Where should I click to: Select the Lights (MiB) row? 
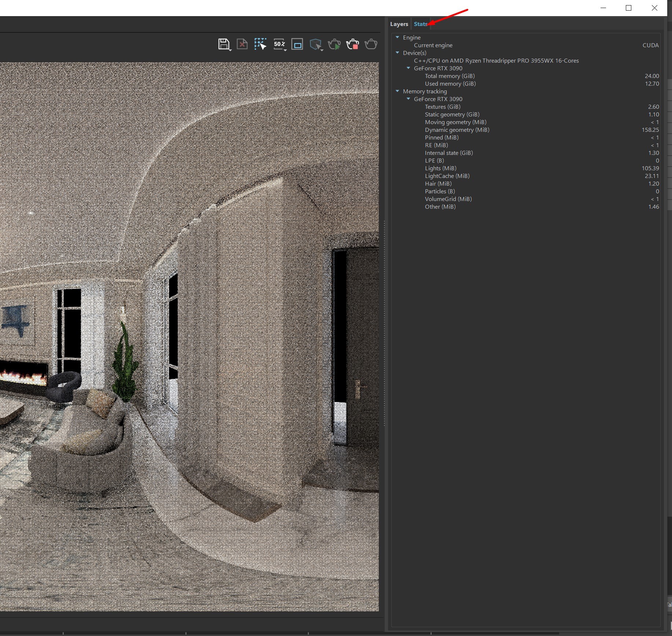tap(526, 168)
